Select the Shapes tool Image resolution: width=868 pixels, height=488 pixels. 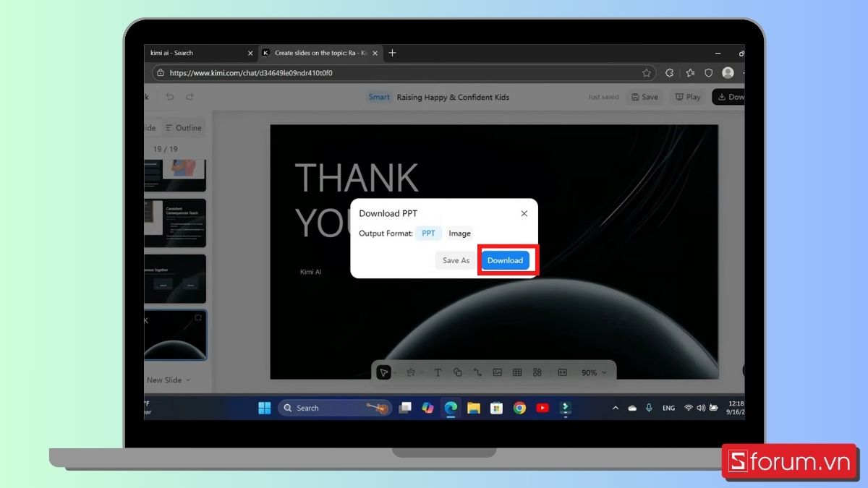[458, 372]
